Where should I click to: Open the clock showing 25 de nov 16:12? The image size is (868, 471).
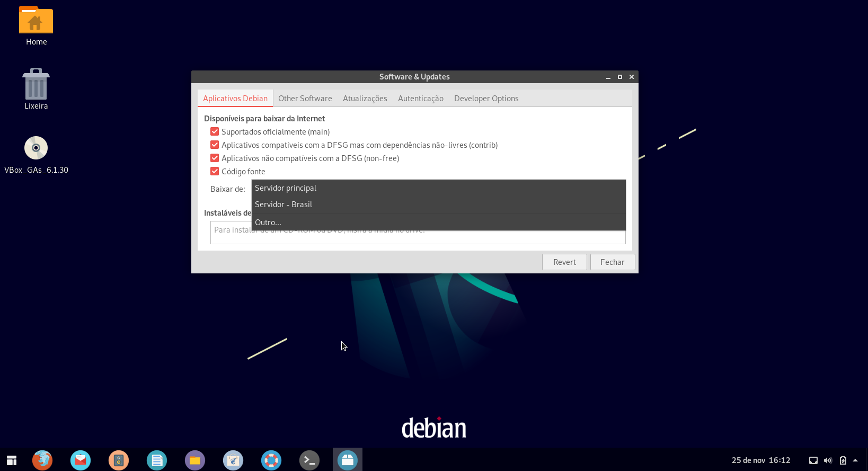[761, 460]
